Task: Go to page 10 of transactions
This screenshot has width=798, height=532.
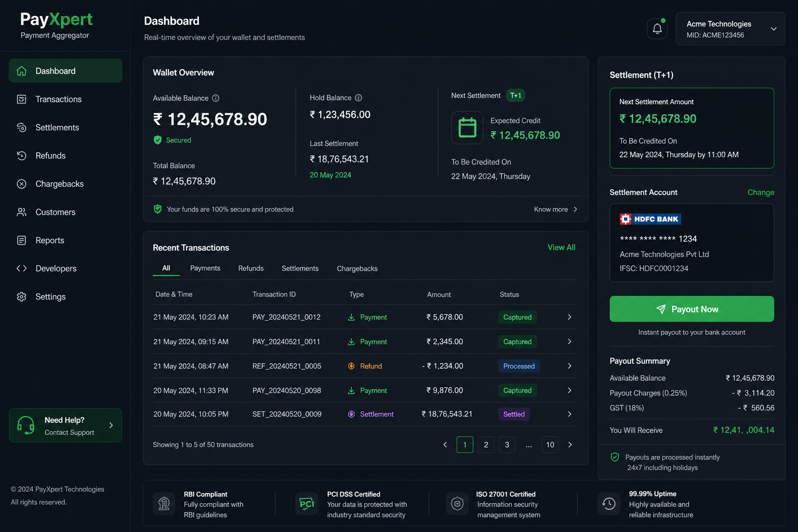Action: (550, 445)
